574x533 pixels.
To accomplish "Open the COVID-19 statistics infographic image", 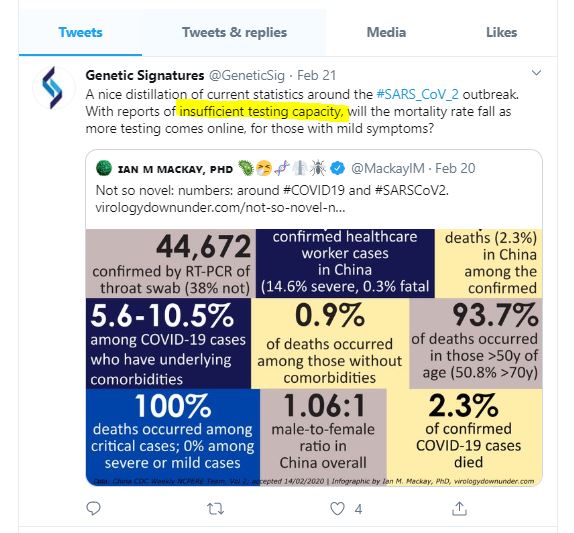I will [x=314, y=358].
